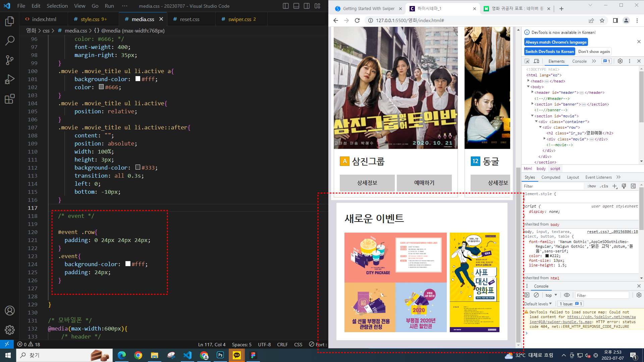Open the Default levels dropdown in the console
Viewport: 644px width, 362px height.
(538, 304)
